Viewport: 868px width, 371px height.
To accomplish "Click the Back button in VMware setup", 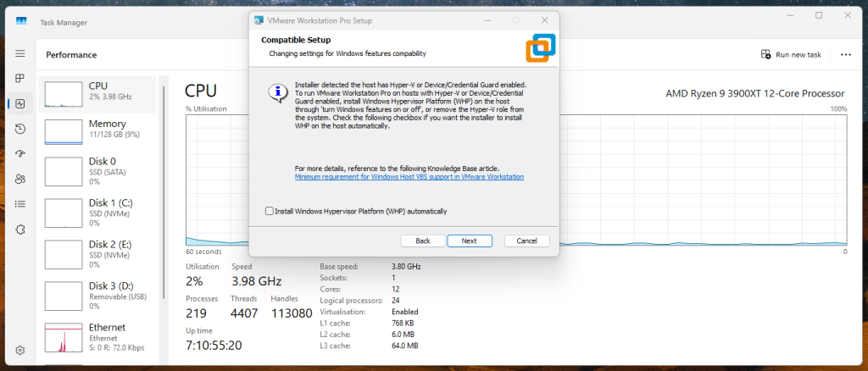I will click(423, 241).
